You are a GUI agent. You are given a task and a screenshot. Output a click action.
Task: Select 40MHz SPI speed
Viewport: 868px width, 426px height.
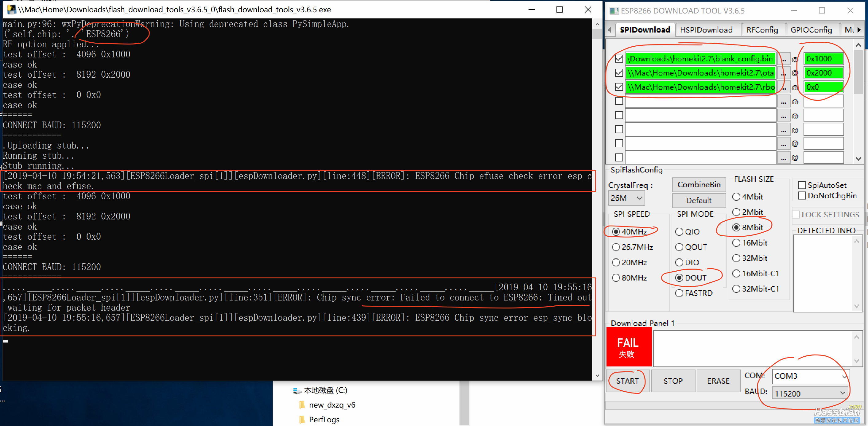click(630, 231)
